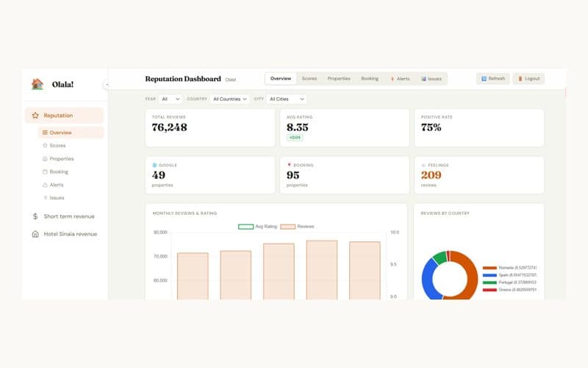
Task: Collapse the sidebar with the arrow button
Action: (107, 85)
